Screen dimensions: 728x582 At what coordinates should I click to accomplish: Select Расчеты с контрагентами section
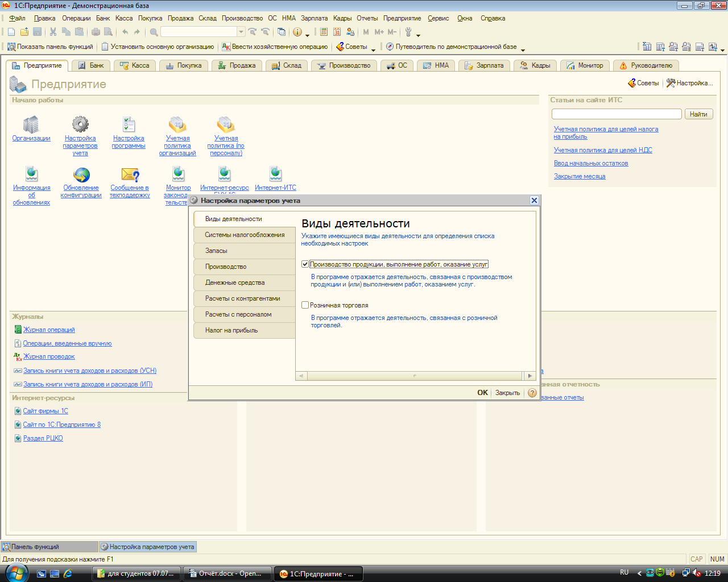245,298
